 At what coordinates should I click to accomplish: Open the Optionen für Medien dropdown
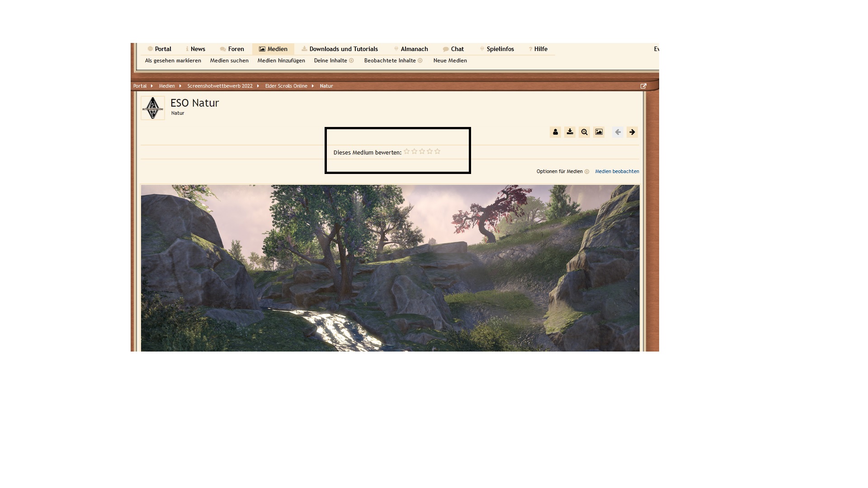(562, 171)
